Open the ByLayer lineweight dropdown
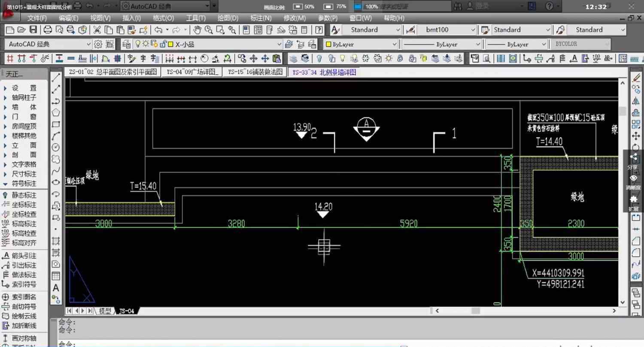Screen dimensions: 644x347 tap(544, 44)
